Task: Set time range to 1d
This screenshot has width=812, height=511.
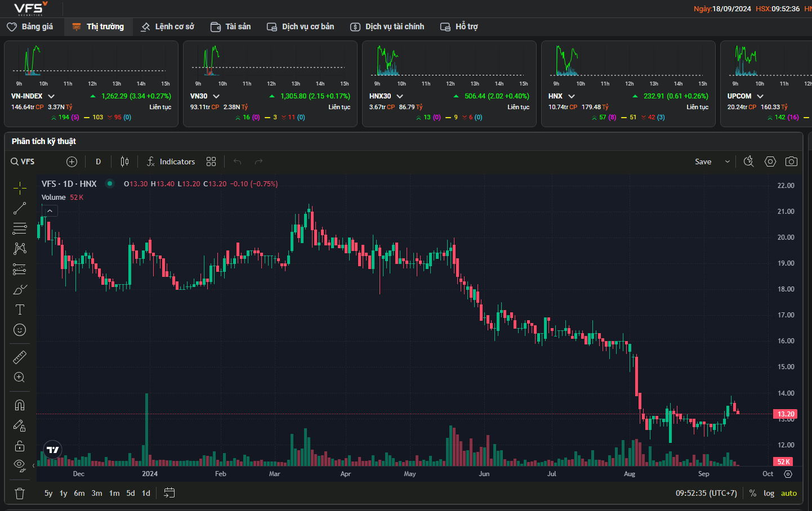Action: point(146,493)
